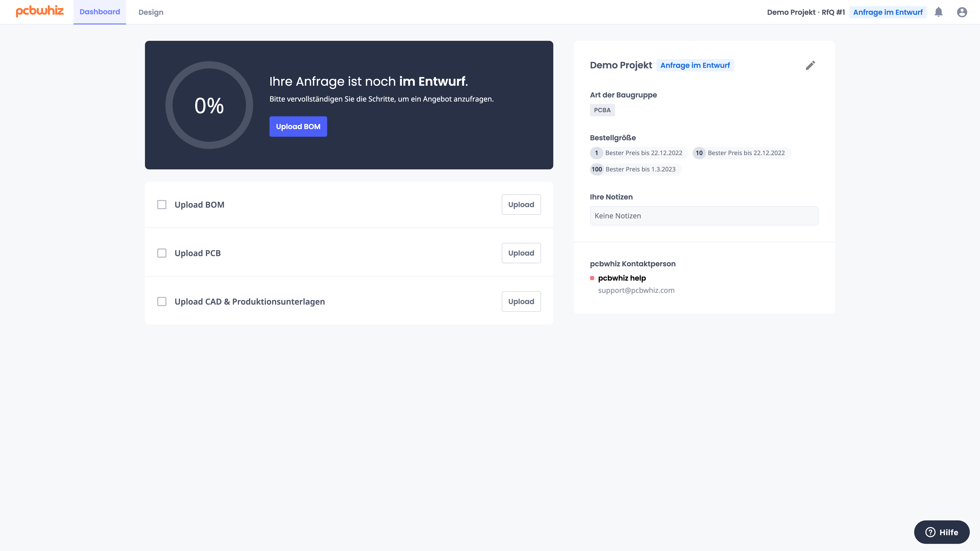This screenshot has width=980, height=551.
Task: Click the Upload BOM row label
Action: pyautogui.click(x=199, y=205)
